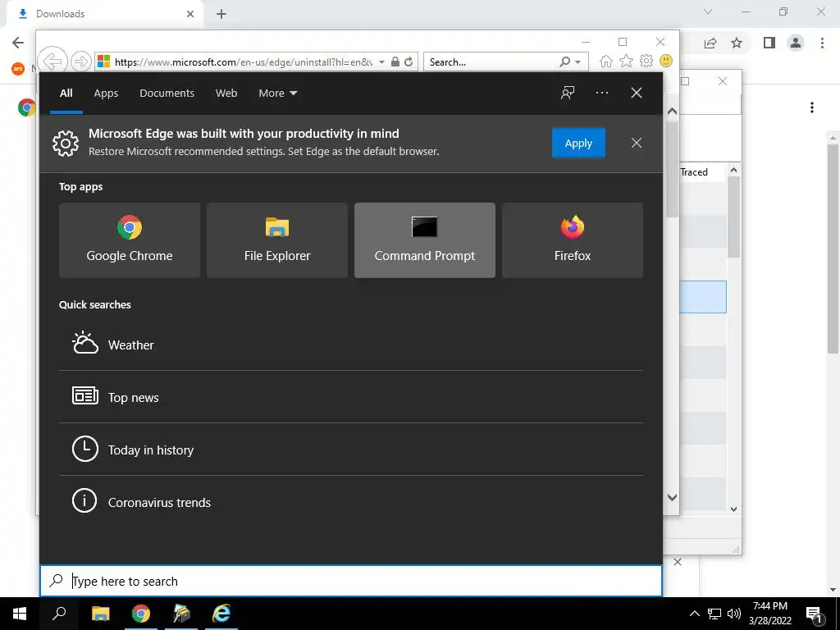Viewport: 840px width, 630px height.
Task: Toggle Chrome side panel icon
Action: click(769, 43)
